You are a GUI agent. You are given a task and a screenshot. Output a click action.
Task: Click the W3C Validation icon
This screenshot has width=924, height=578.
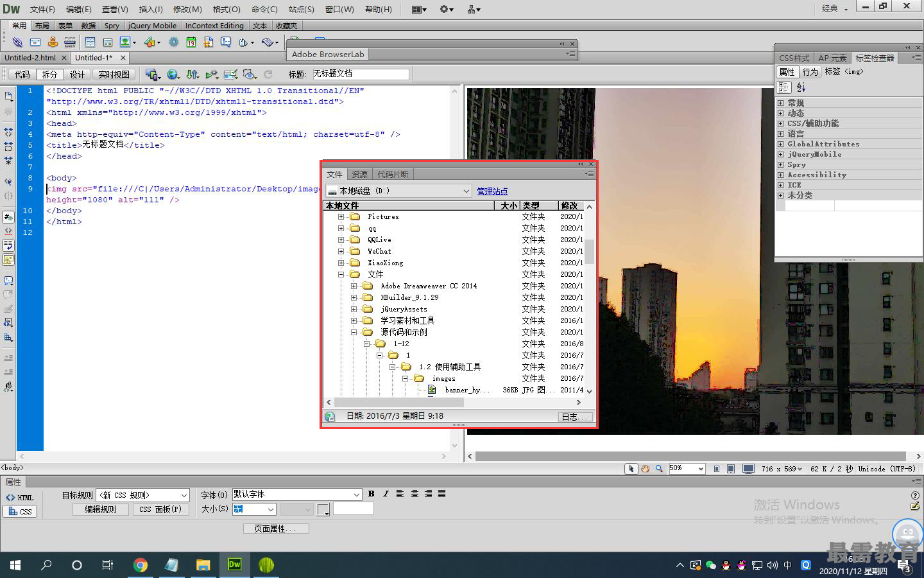tap(212, 74)
